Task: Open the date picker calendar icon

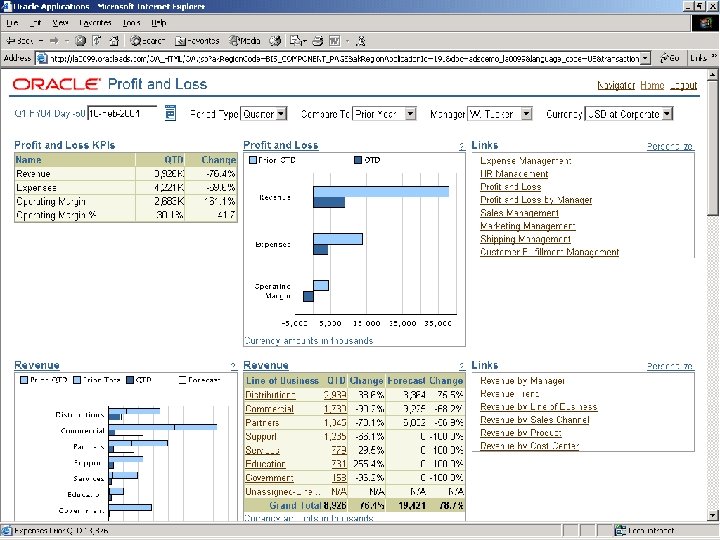Action: pos(170,112)
